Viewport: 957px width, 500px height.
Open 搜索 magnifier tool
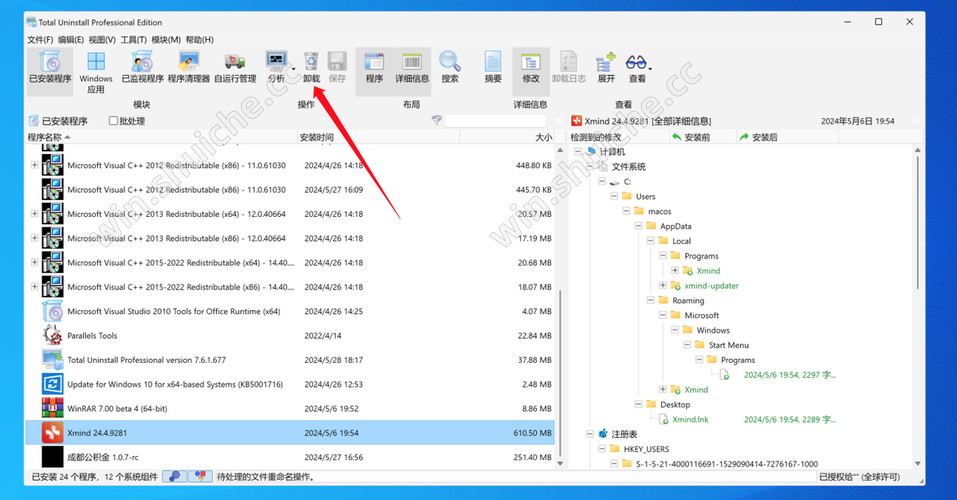[450, 67]
